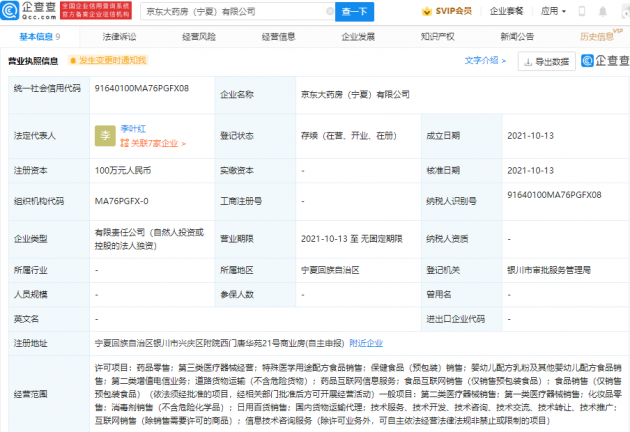Screen dimensions: 630x432
Task: Switch to the 法律诉讼 tab
Action: click(x=120, y=36)
